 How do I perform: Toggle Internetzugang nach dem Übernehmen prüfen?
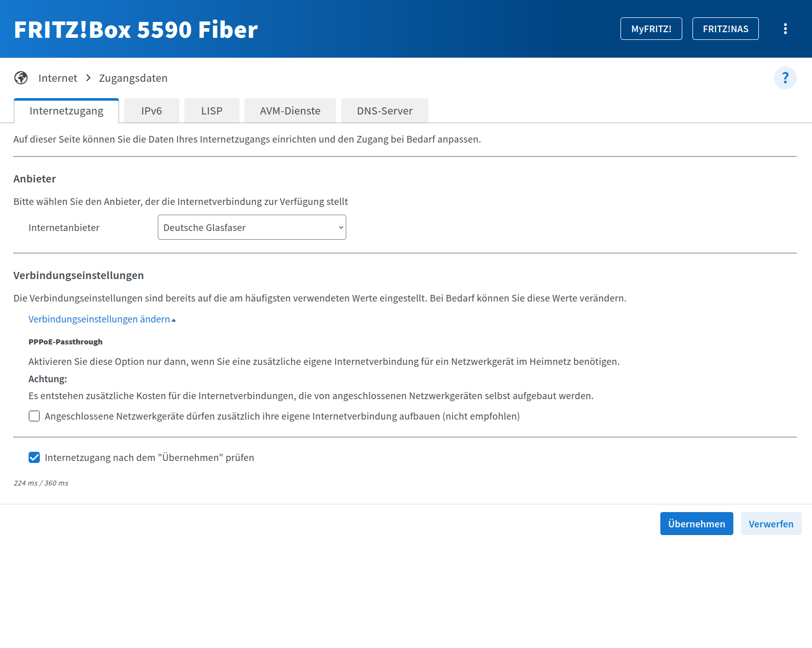(x=34, y=457)
